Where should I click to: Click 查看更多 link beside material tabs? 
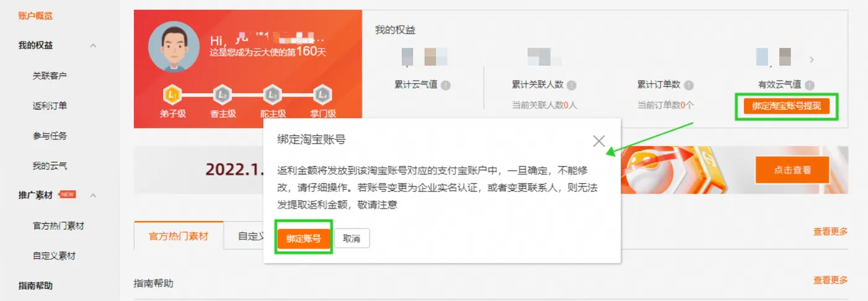pyautogui.click(x=831, y=232)
